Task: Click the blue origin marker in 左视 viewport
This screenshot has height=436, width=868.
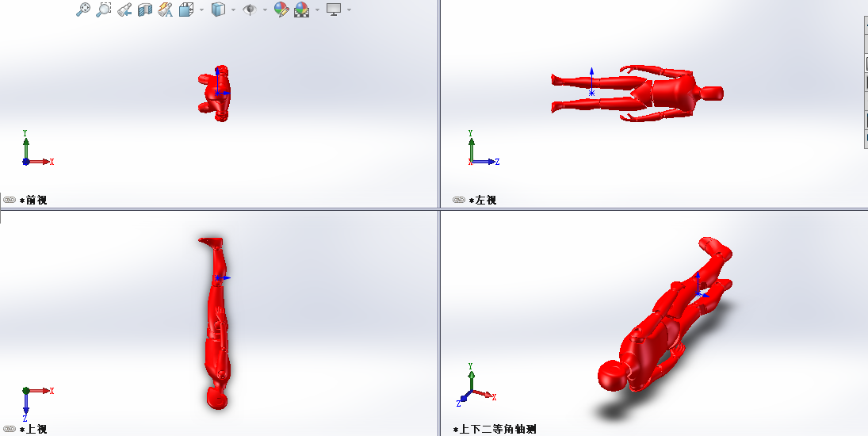Action: click(592, 94)
